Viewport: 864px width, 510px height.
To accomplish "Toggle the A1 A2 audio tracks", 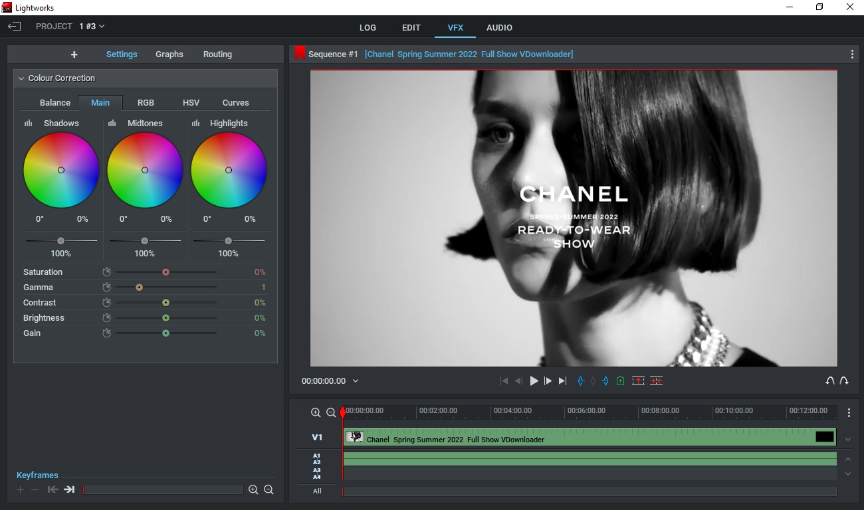I will pyautogui.click(x=317, y=459).
